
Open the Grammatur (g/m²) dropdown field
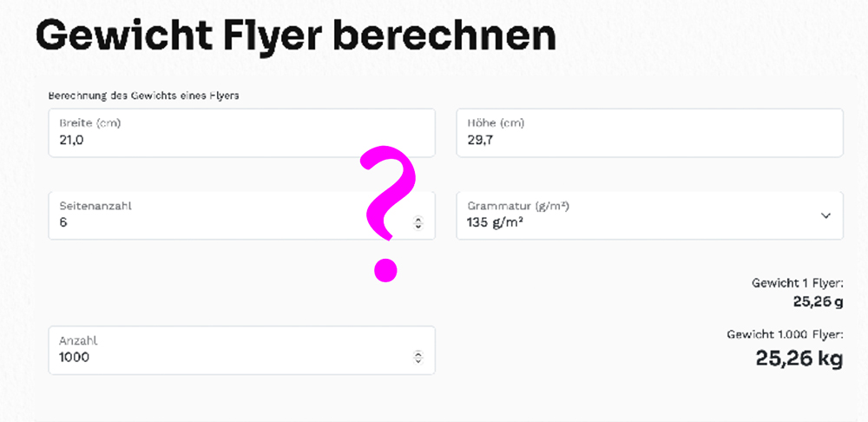click(642, 214)
